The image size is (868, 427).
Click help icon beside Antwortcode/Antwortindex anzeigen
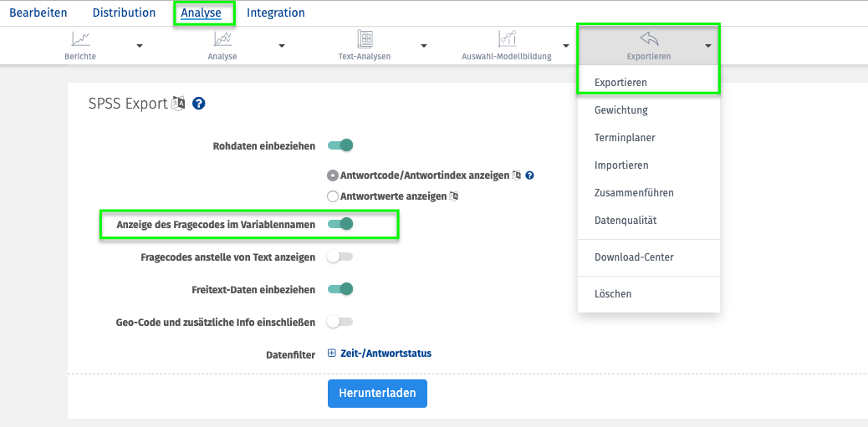pos(530,175)
